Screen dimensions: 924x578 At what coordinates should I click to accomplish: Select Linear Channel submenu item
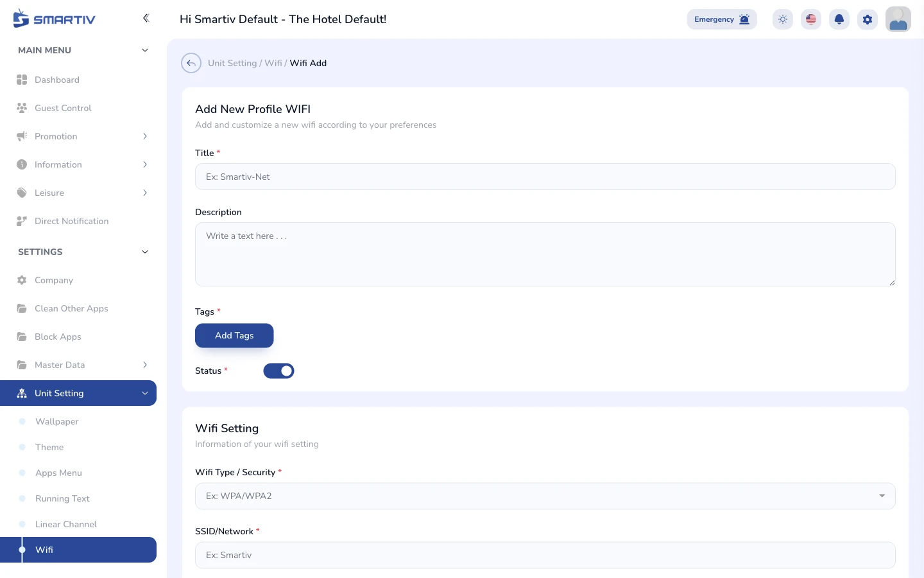tap(78, 524)
